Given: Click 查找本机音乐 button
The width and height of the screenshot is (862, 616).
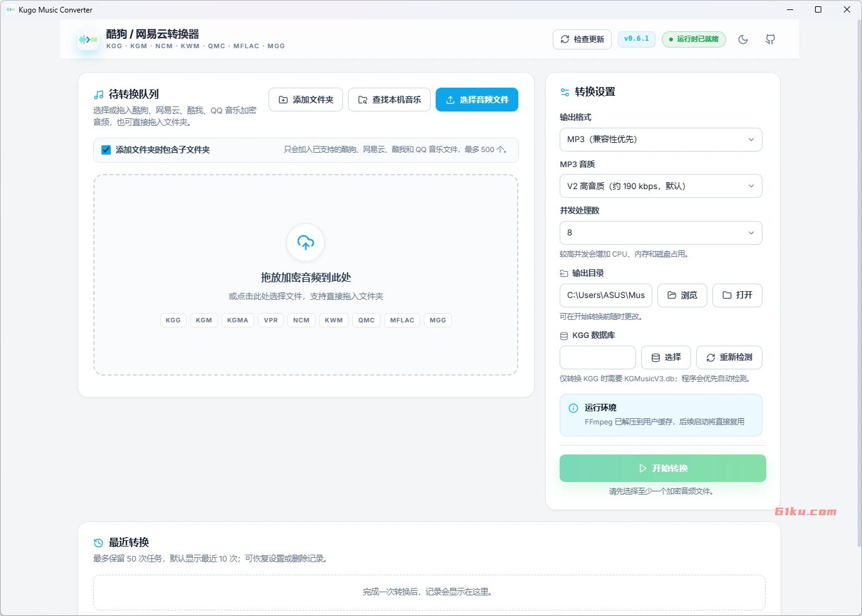Looking at the screenshot, I should click(x=389, y=100).
